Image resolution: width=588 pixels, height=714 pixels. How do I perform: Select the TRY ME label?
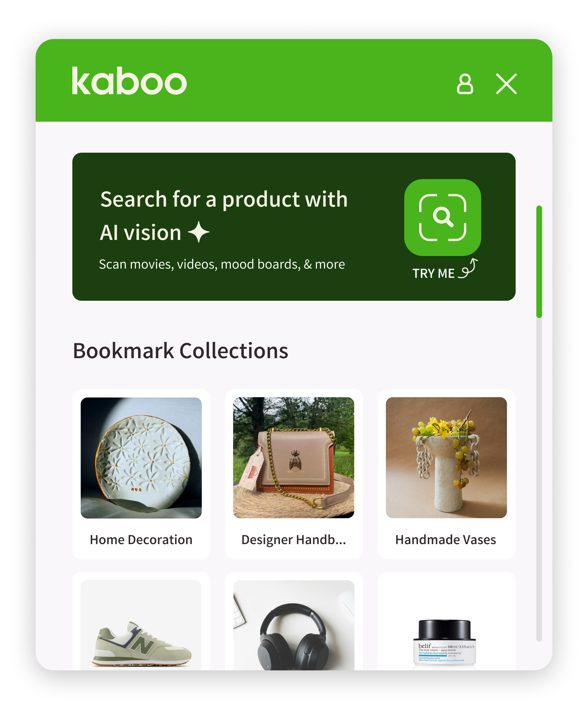(433, 273)
